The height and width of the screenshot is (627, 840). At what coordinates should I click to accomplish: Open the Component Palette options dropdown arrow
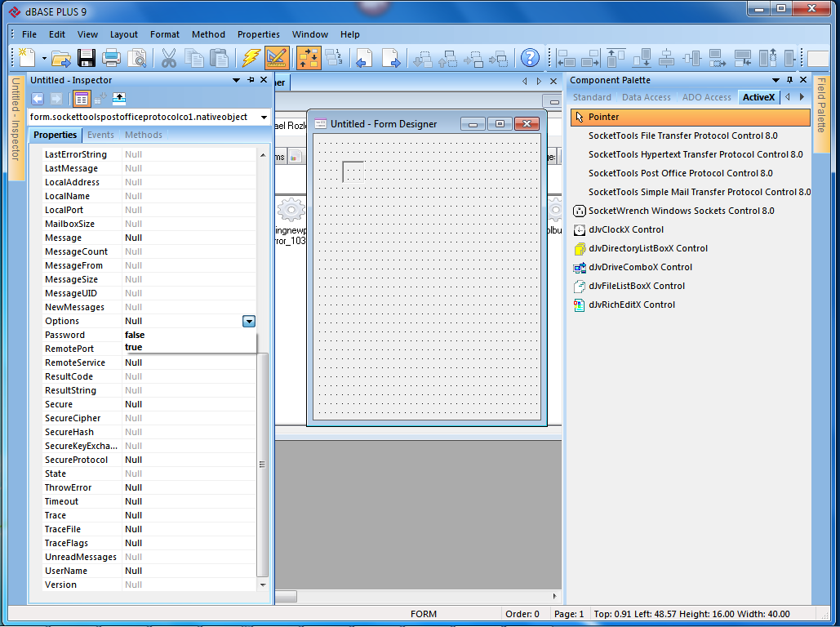776,80
